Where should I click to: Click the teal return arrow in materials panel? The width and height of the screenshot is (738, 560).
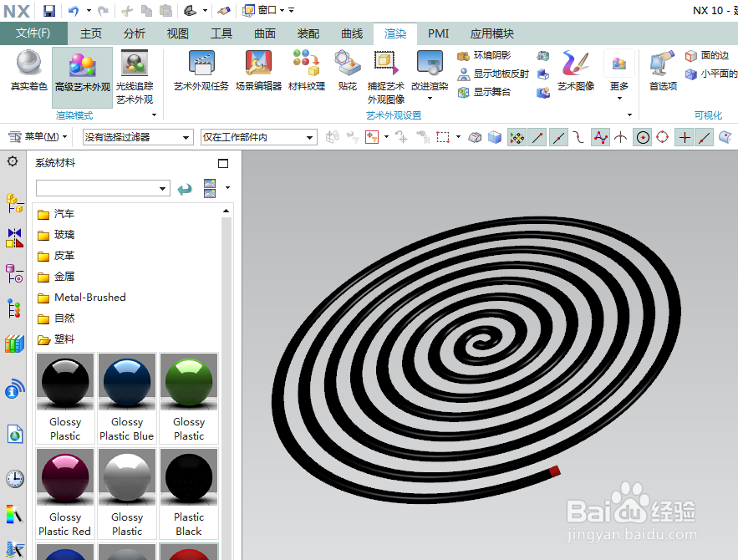pyautogui.click(x=185, y=189)
